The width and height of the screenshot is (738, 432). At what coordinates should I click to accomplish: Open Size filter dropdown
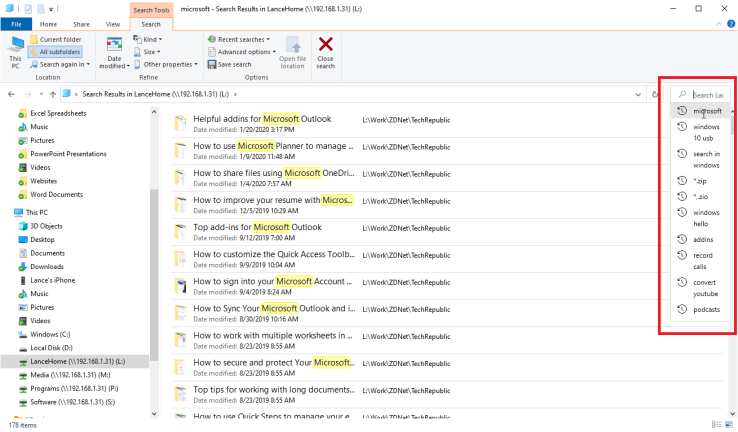(147, 52)
